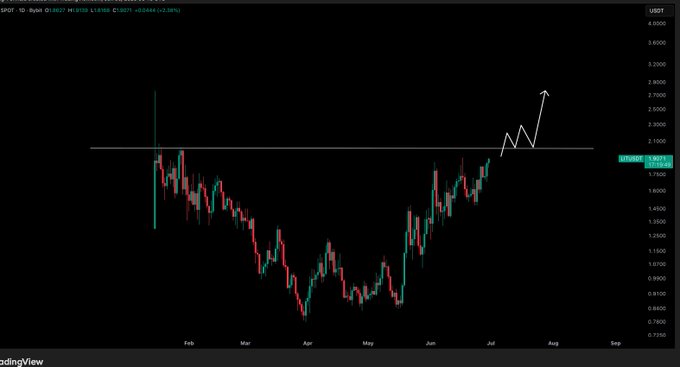Viewport: 680px width, 367px height.
Task: Click the Jun label on time axis
Action: click(x=430, y=343)
